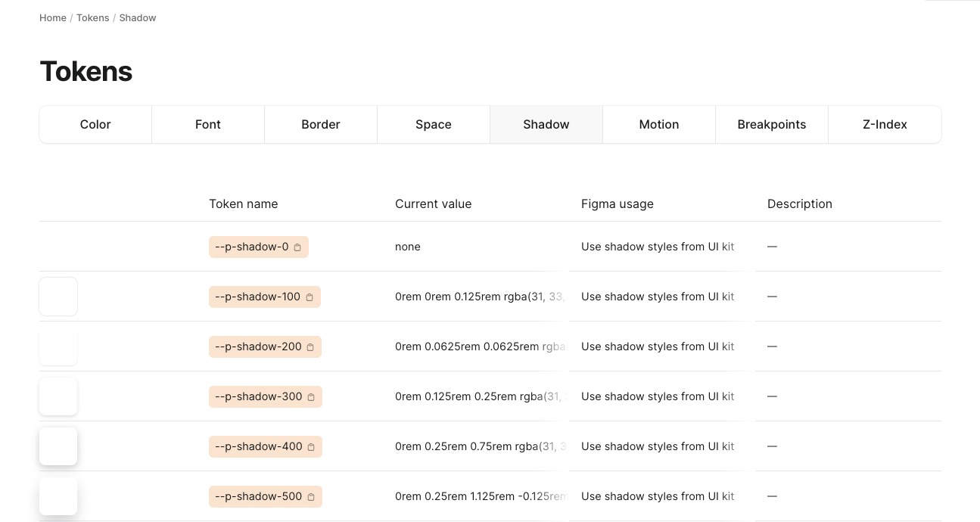
Task: Switch to the Color tokens tab
Action: pyautogui.click(x=95, y=124)
